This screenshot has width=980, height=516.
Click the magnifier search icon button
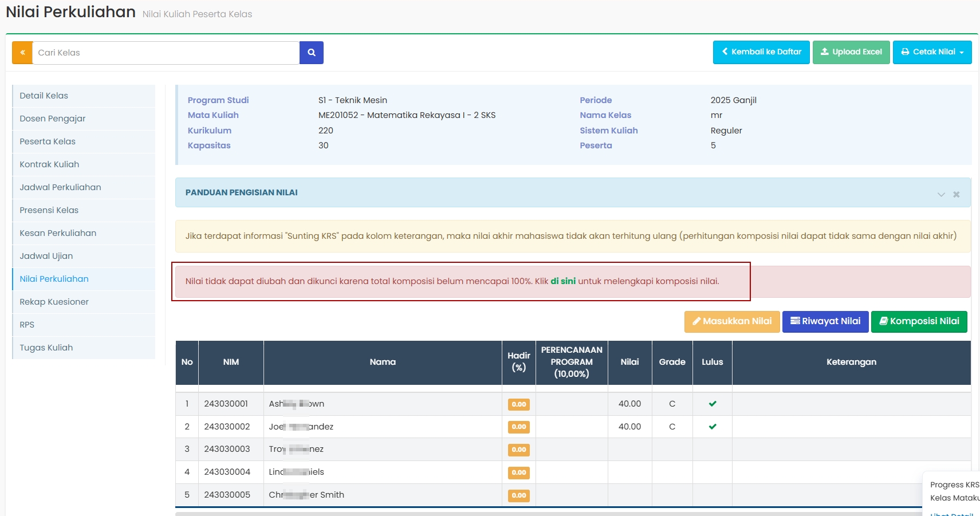point(311,53)
